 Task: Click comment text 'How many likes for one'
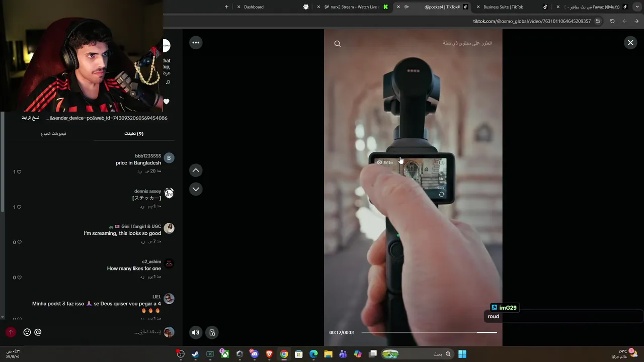(134, 268)
